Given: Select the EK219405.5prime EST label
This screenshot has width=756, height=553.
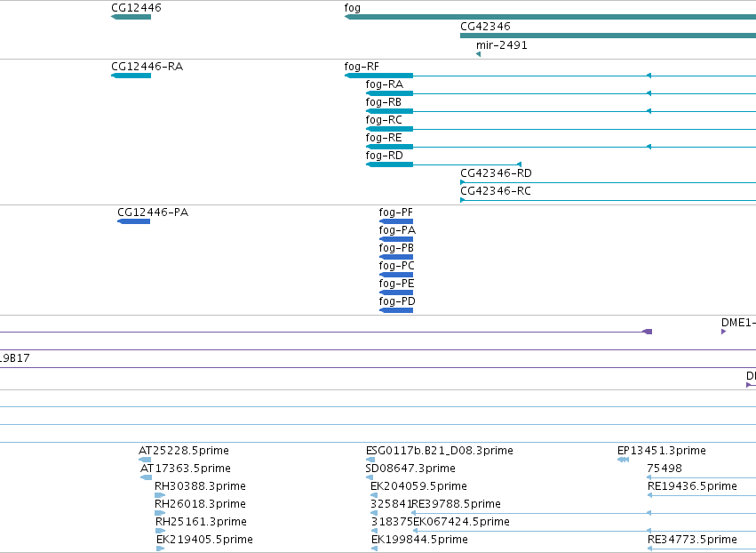Looking at the screenshot, I should point(204,540).
